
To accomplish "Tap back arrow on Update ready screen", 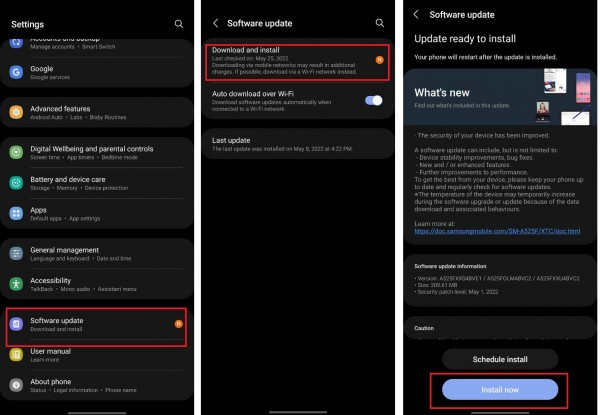I will tap(416, 15).
